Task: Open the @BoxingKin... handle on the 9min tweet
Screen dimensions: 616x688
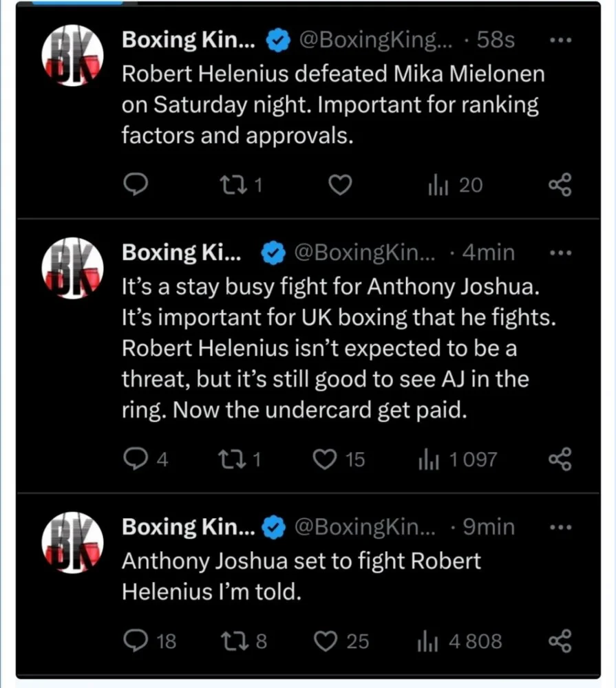Action: point(365,527)
